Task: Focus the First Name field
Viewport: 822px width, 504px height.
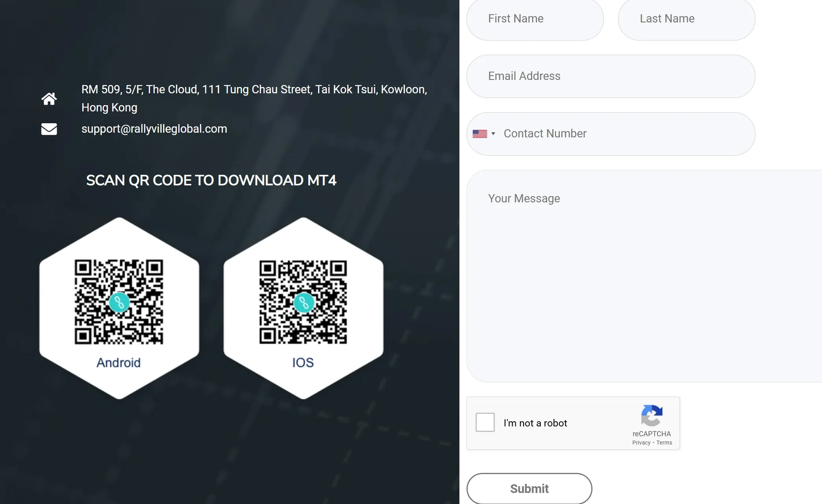Action: (x=535, y=19)
